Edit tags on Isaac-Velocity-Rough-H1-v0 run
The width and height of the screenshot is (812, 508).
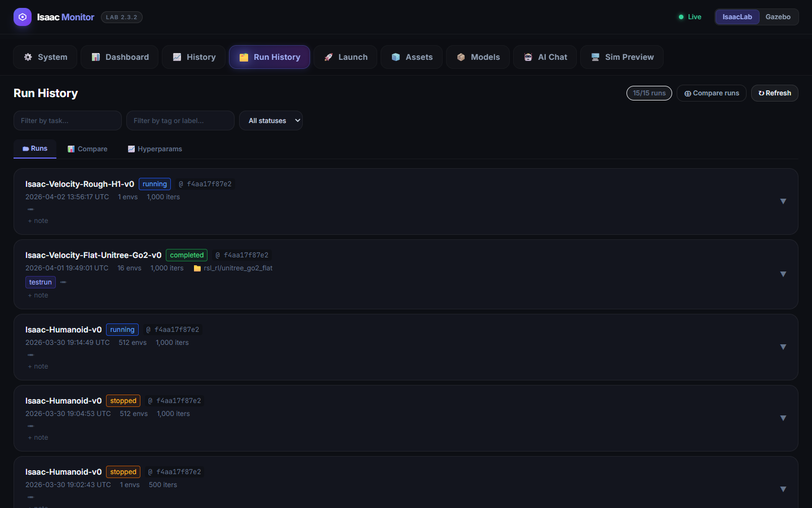(30, 209)
